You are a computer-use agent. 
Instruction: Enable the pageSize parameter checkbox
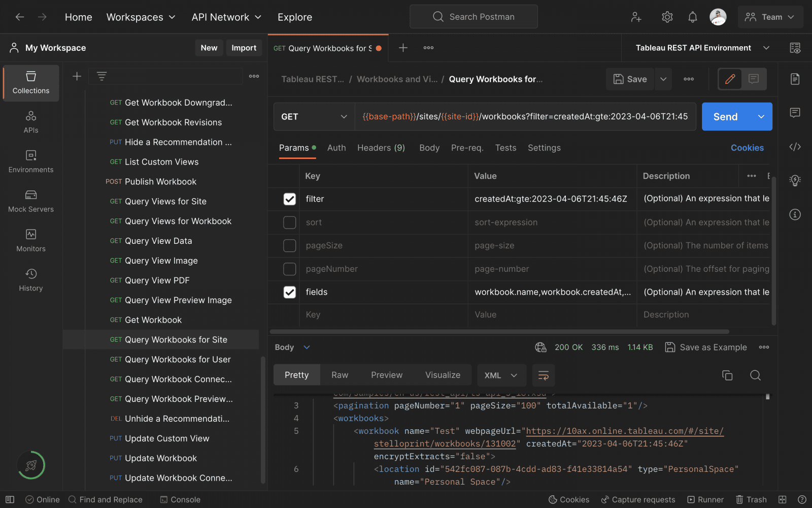pos(289,246)
